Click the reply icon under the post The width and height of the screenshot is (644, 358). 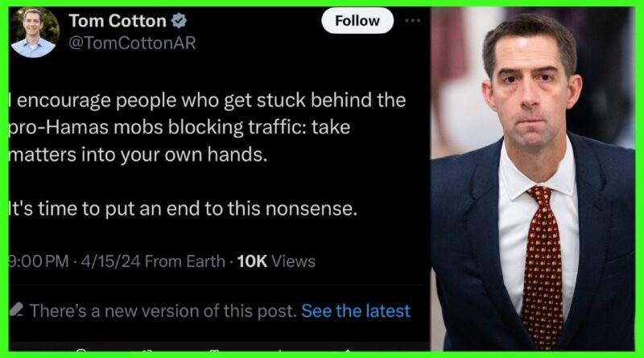(x=81, y=350)
